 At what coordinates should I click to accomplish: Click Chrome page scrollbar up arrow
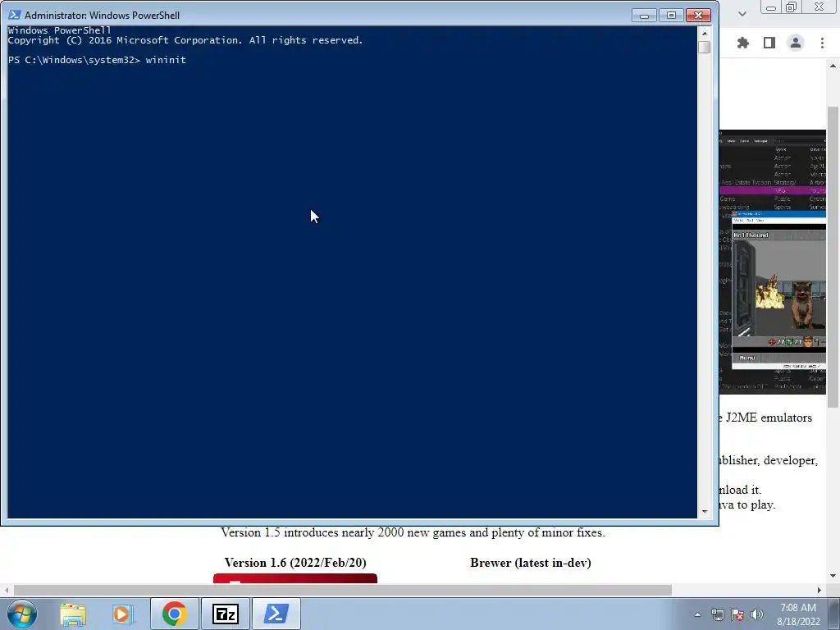(833, 66)
